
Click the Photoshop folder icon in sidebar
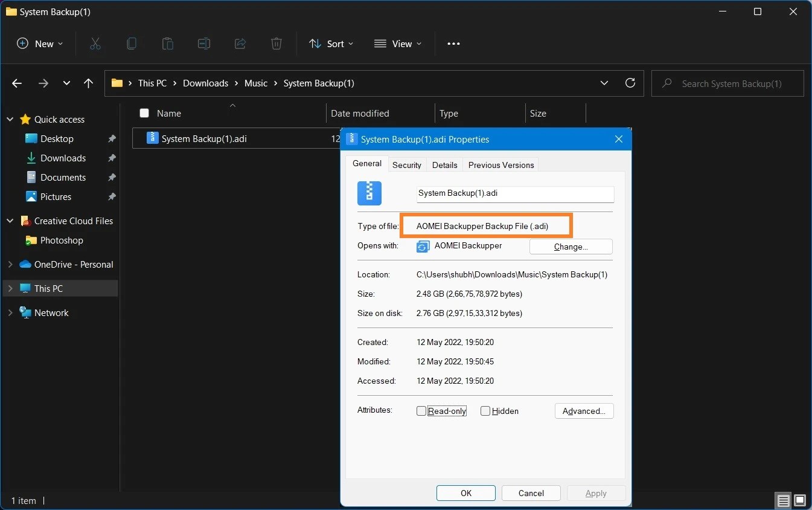[x=31, y=240]
